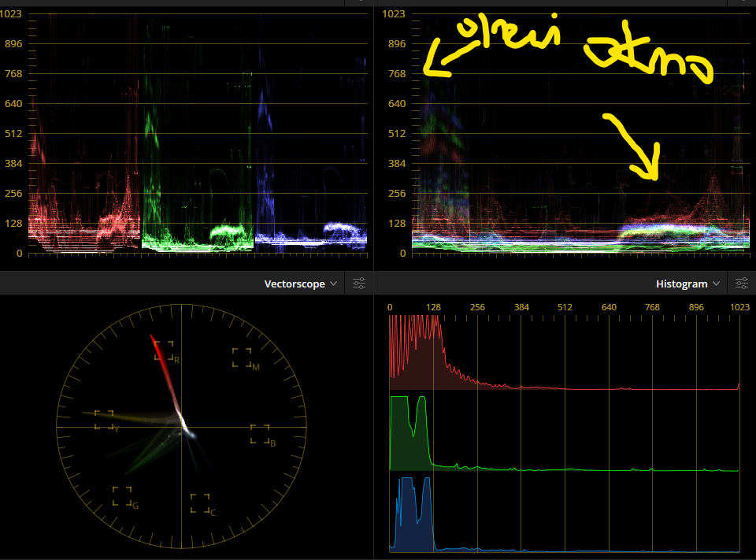Open the Histogram settings sliders icon

[x=742, y=283]
